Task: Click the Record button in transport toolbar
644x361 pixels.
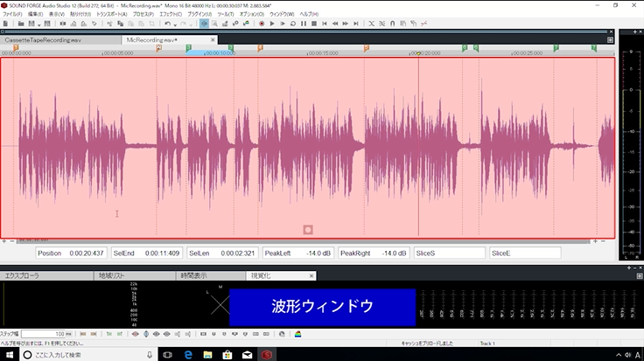Action: point(261,24)
